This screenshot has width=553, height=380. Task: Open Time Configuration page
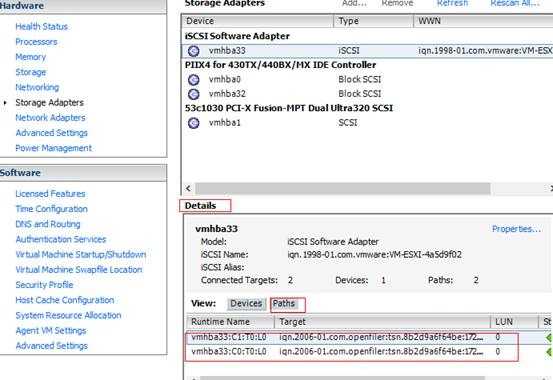pyautogui.click(x=51, y=209)
